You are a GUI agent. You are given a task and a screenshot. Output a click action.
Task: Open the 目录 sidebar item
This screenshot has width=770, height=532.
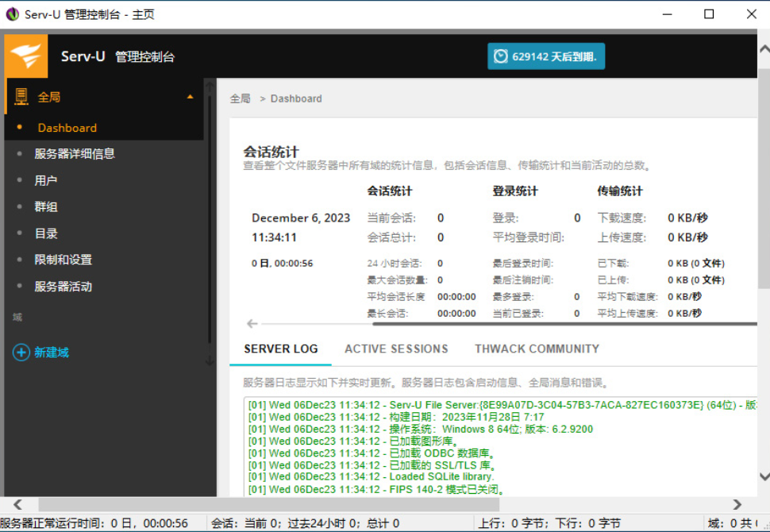click(46, 233)
